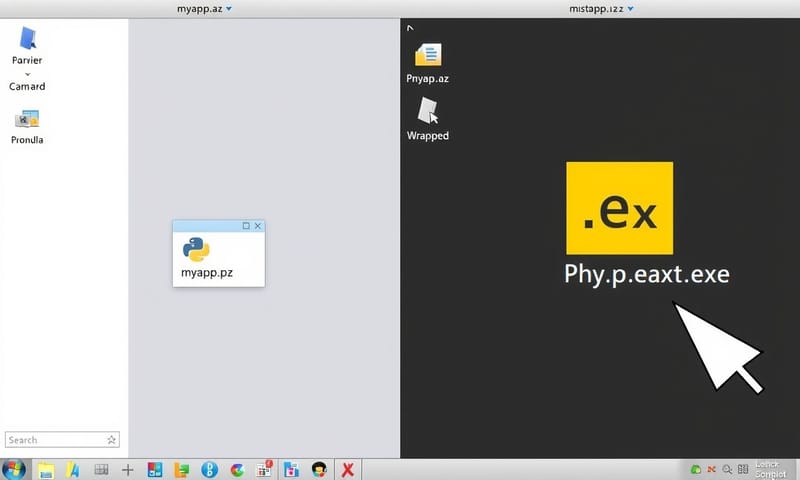Screen dimensions: 800x480
Task: Select the yellow .ex file icon
Action: (x=619, y=208)
